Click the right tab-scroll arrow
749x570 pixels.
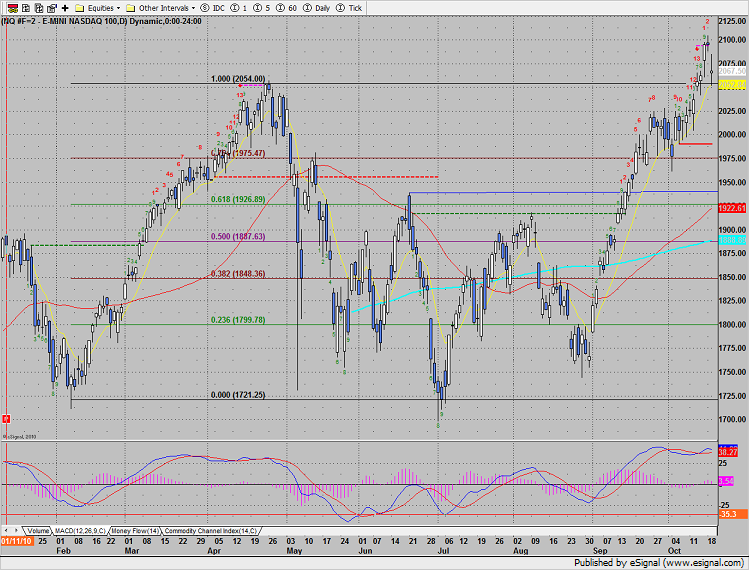[16, 530]
